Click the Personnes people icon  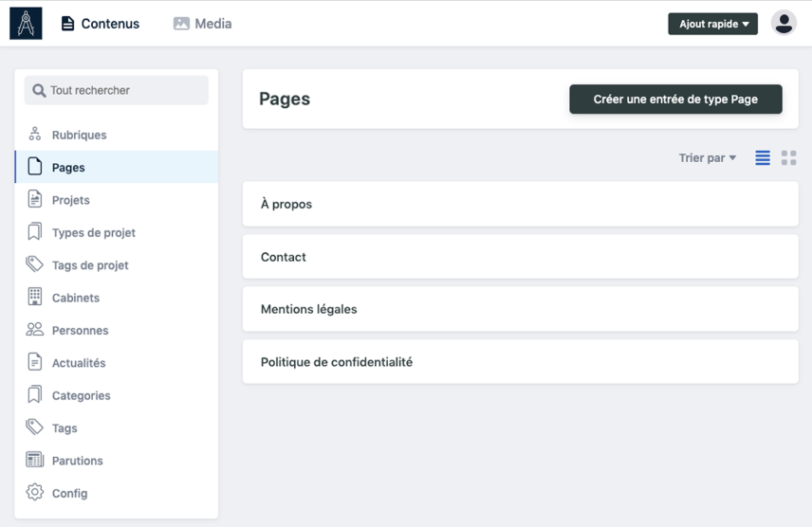pyautogui.click(x=35, y=329)
